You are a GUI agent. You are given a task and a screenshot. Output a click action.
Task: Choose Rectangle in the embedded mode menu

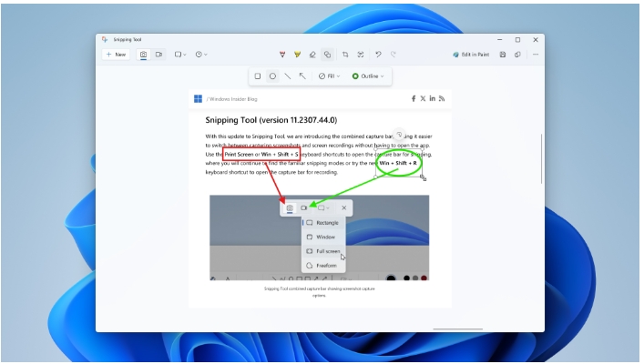click(323, 222)
